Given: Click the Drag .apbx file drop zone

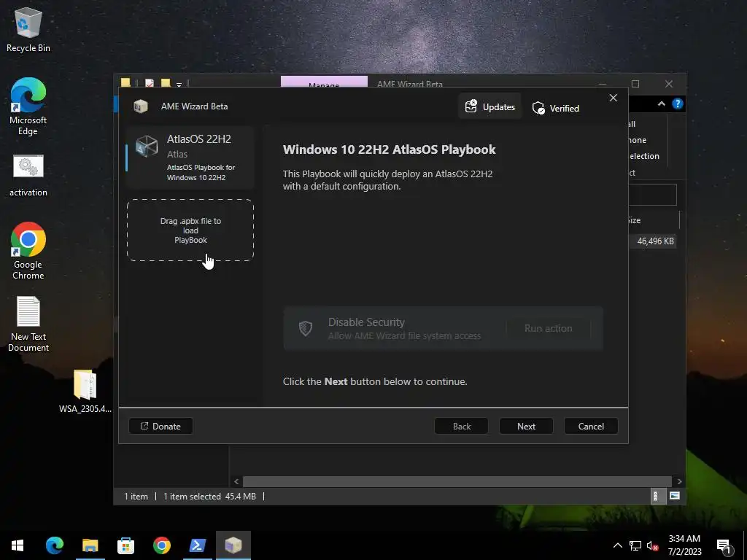Looking at the screenshot, I should pyautogui.click(x=190, y=230).
